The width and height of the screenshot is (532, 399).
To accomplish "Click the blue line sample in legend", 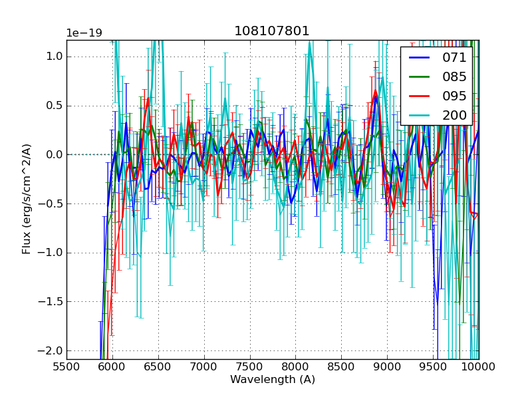I will (420, 58).
